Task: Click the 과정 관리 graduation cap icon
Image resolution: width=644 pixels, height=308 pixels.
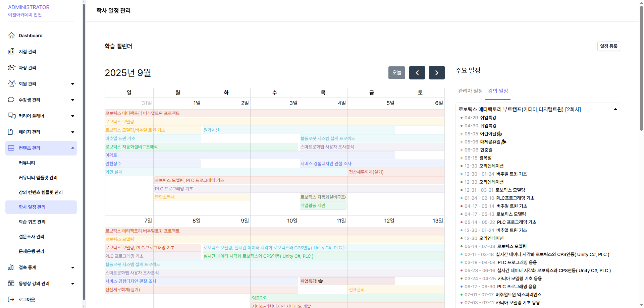Action: [11, 68]
